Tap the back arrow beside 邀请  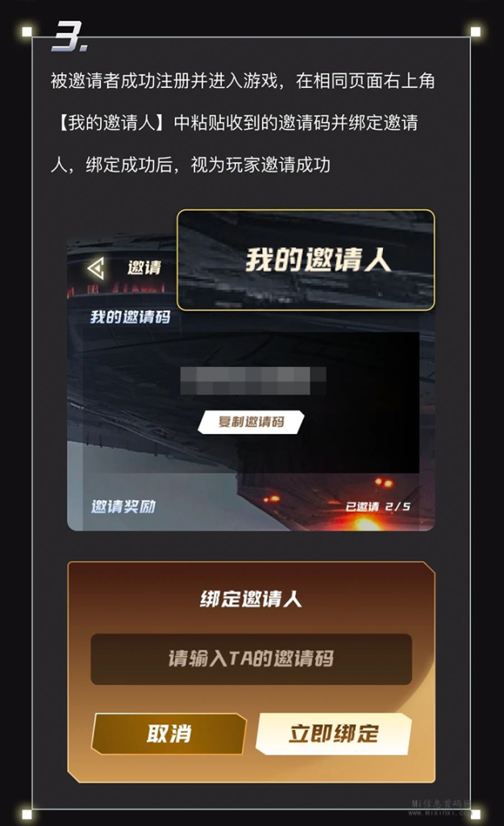pos(96,269)
